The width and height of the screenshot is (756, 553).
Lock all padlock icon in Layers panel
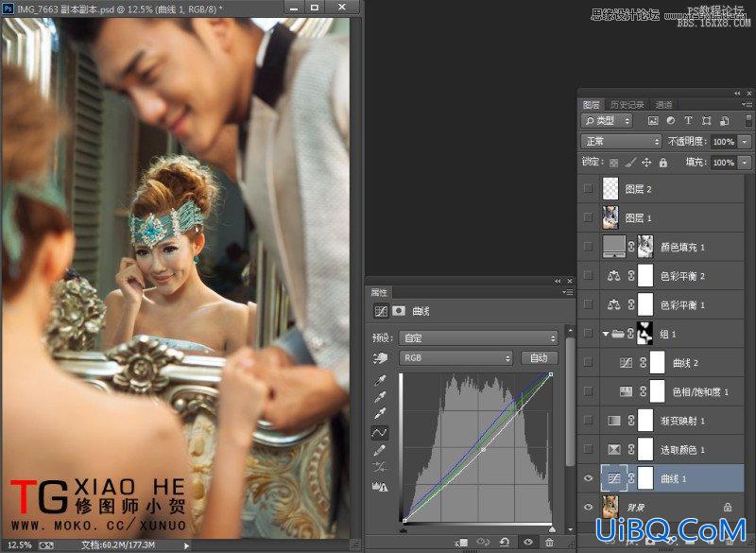(663, 163)
